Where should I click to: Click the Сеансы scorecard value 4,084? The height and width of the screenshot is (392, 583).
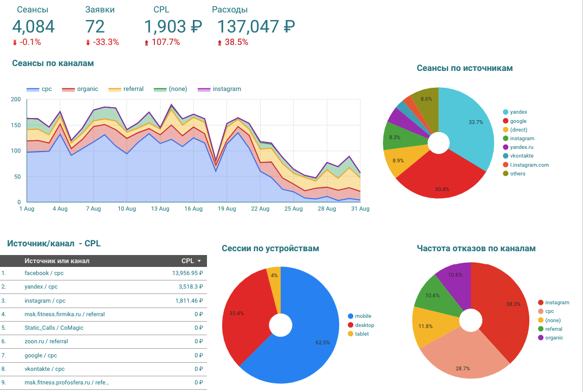[34, 27]
